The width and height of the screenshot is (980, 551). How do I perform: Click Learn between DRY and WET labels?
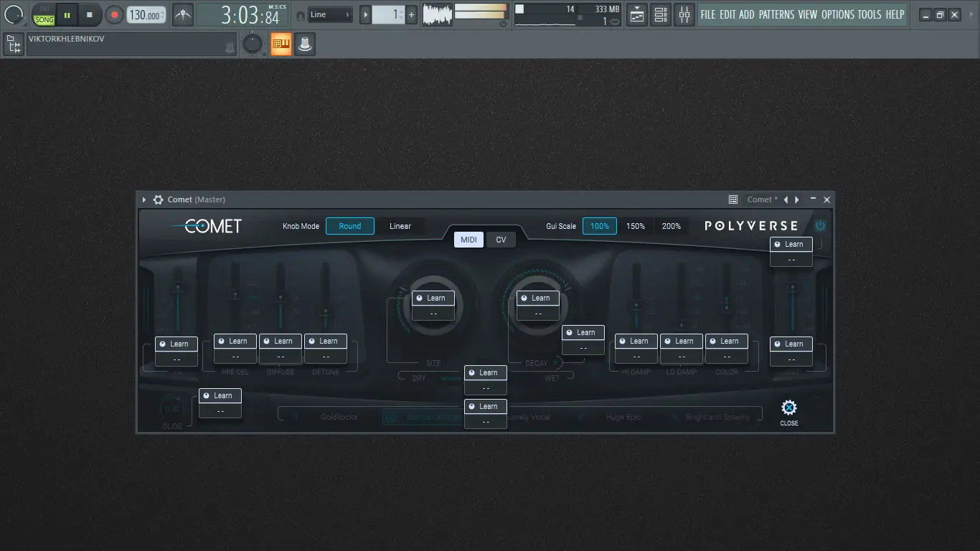[x=486, y=372]
